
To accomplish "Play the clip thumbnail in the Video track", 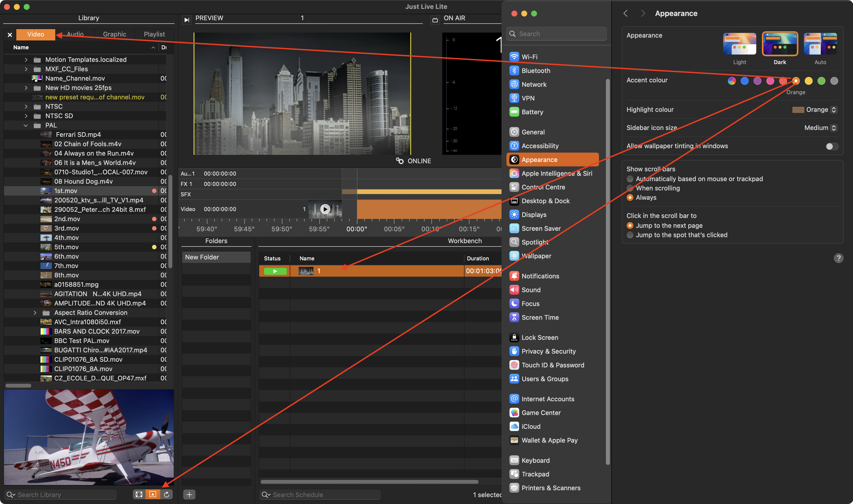I will pos(325,209).
